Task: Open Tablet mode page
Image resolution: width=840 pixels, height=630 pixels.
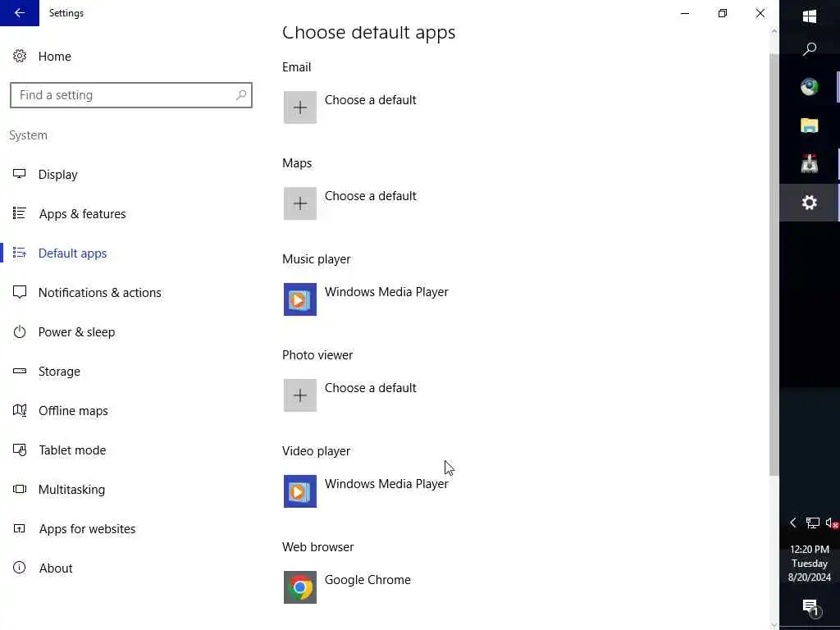Action: click(x=72, y=450)
